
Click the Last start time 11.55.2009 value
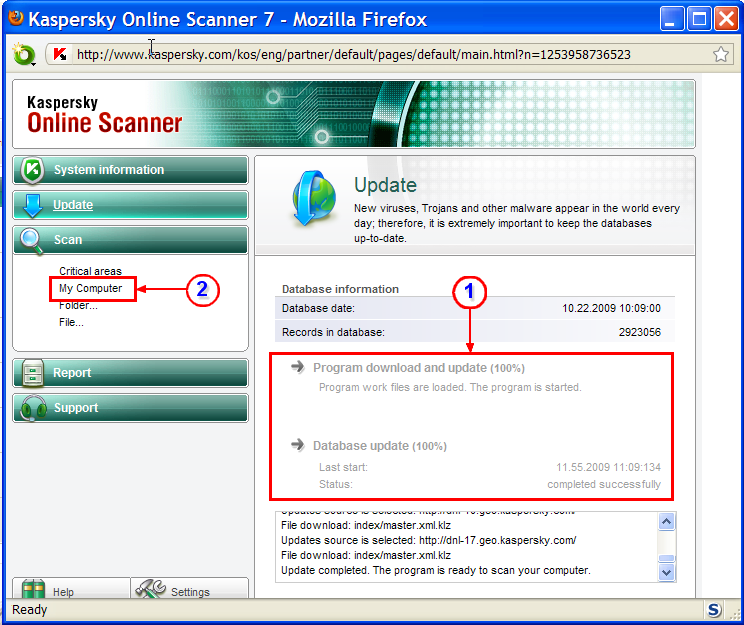point(608,467)
